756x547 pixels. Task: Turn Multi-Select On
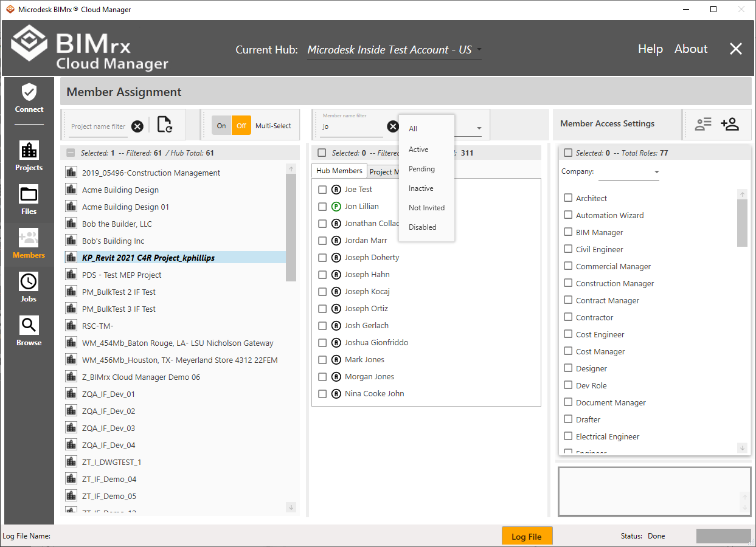(221, 126)
